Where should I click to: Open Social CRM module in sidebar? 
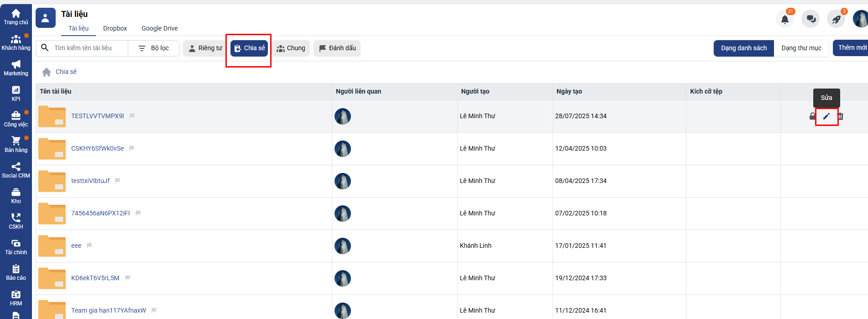(x=16, y=170)
